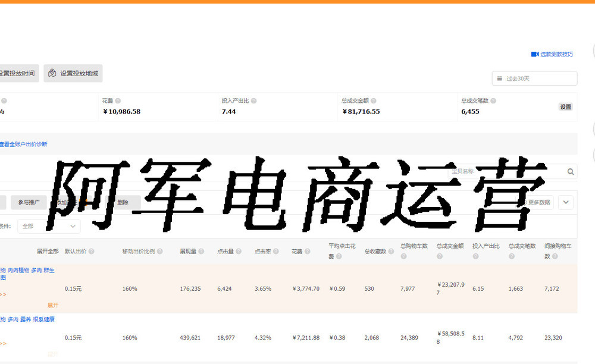This screenshot has height=364, width=595.
Task: Select the 8.11 投入产出比 cell
Action: 478,338
